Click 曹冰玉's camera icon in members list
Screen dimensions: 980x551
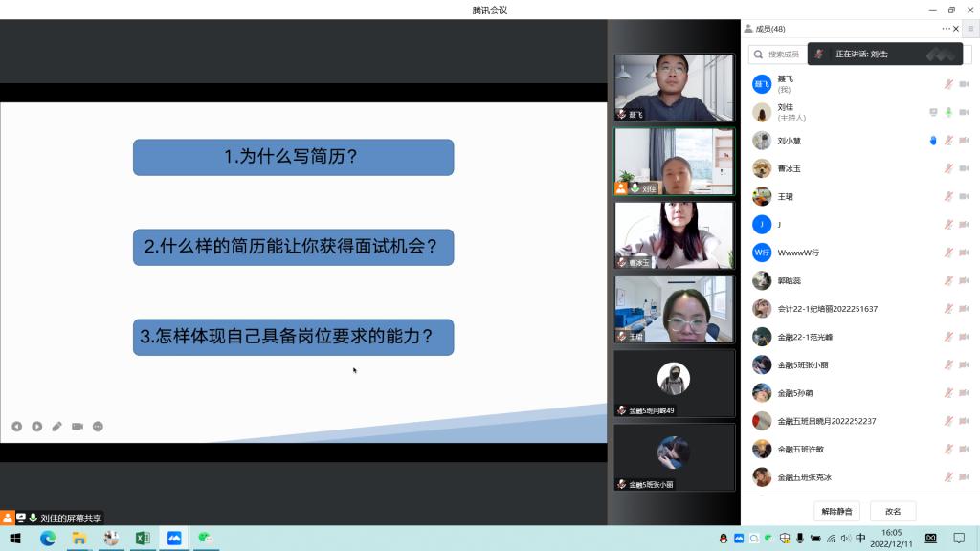965,168
